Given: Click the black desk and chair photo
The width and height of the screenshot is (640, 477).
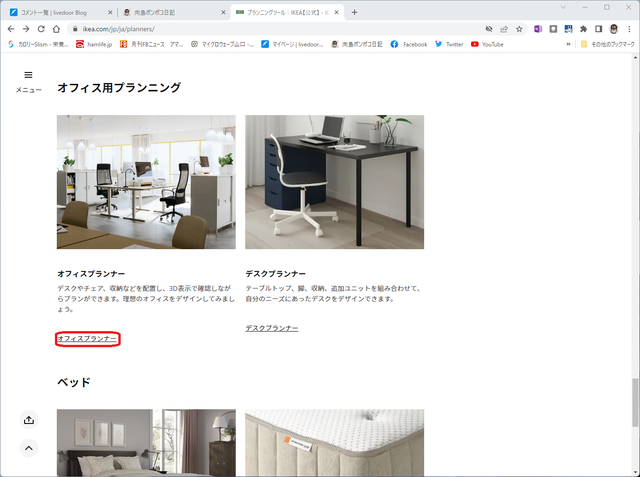Looking at the screenshot, I should point(334,182).
